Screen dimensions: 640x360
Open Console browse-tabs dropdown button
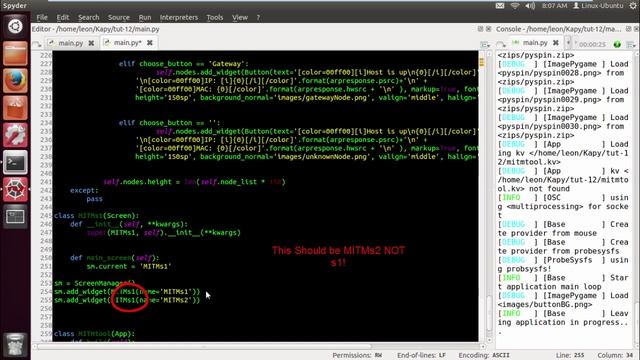click(501, 44)
